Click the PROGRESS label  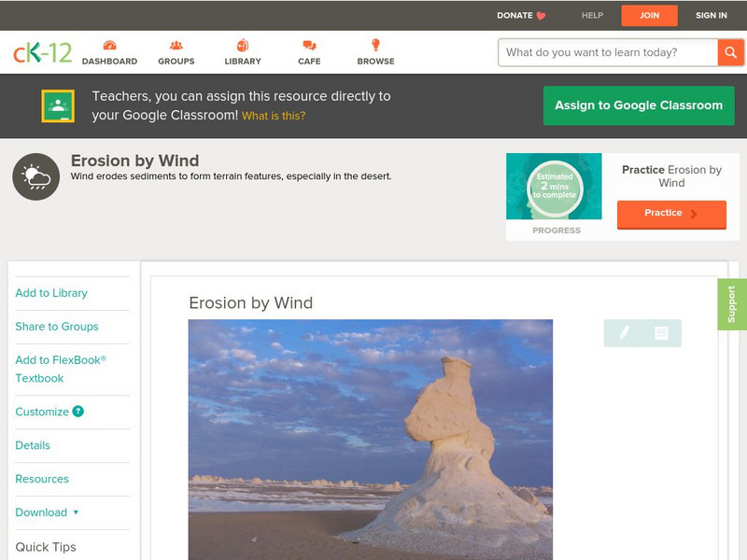(x=557, y=231)
